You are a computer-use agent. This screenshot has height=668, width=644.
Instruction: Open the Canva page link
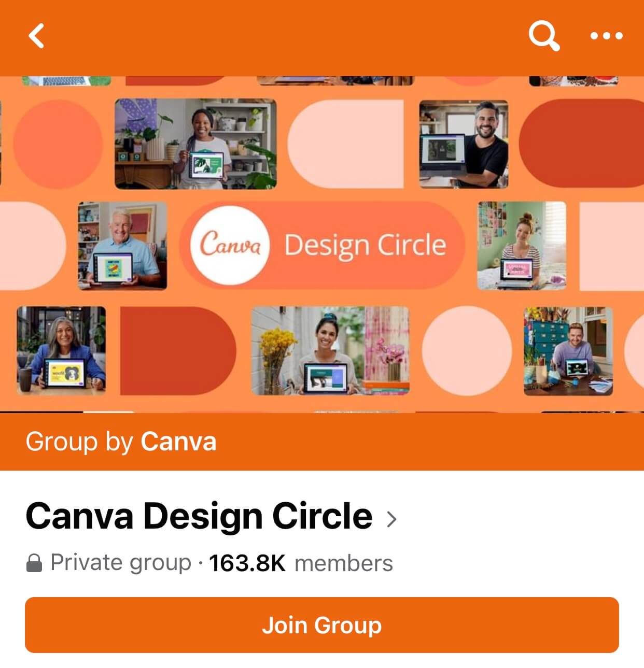[178, 442]
